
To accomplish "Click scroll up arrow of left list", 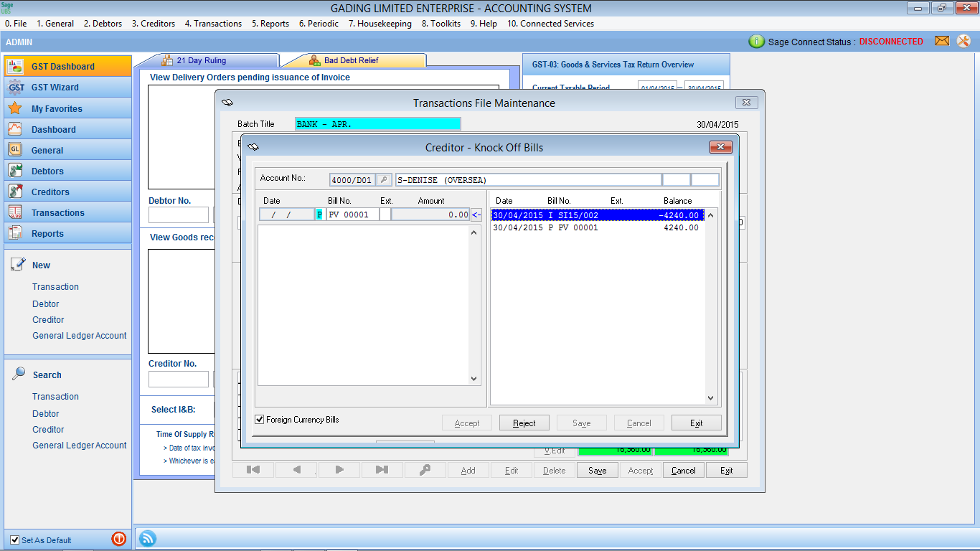I will [x=473, y=232].
